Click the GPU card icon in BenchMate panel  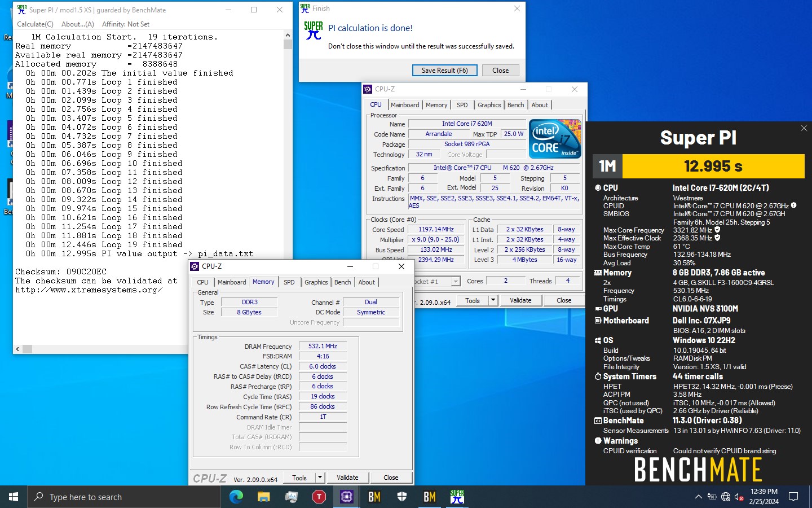598,309
